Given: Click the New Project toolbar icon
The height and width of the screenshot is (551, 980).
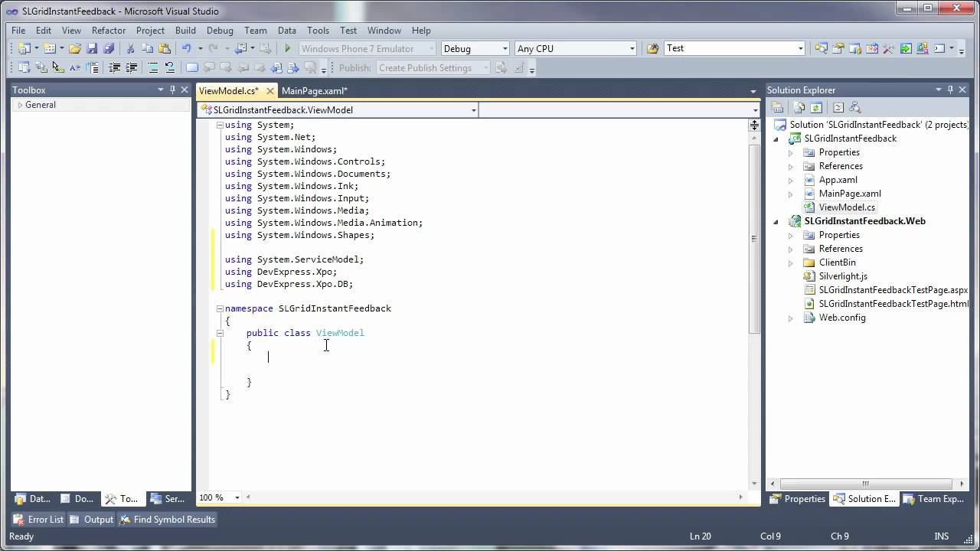Looking at the screenshot, I should tap(24, 48).
